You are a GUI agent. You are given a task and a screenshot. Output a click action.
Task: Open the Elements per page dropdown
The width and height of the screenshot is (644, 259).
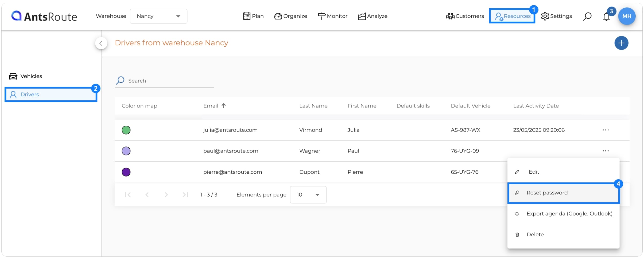[x=308, y=195]
